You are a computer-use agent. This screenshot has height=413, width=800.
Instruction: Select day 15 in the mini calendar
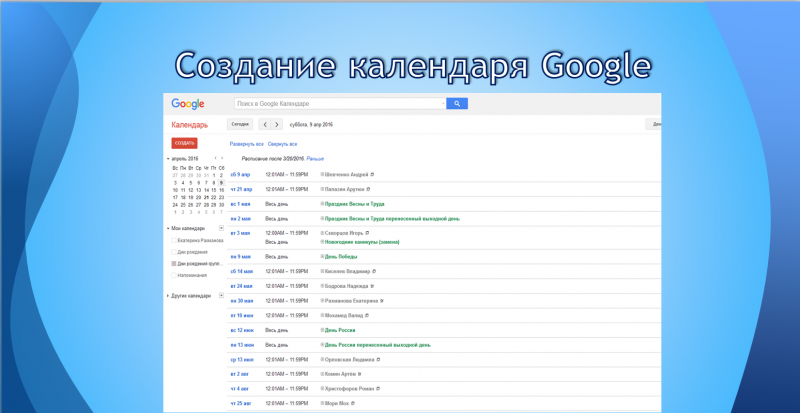click(214, 190)
